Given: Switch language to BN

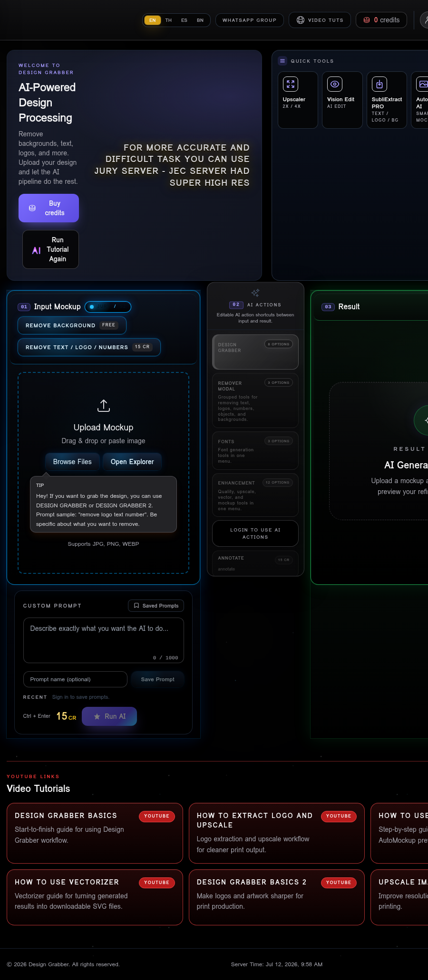Looking at the screenshot, I should 200,20.
